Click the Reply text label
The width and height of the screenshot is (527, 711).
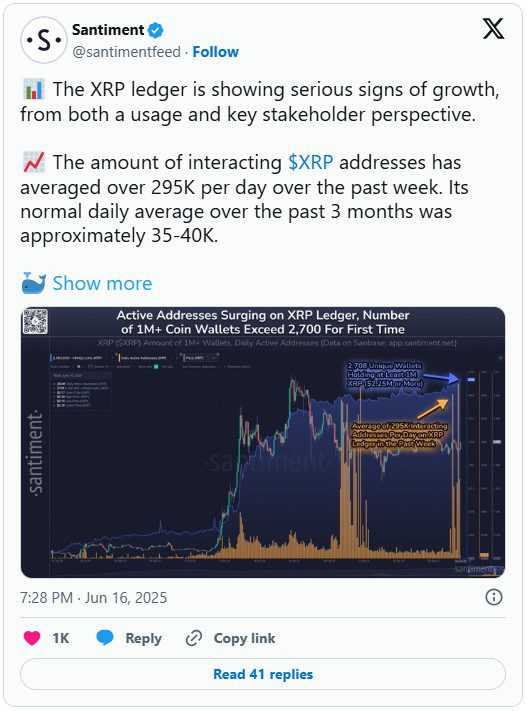coord(143,638)
